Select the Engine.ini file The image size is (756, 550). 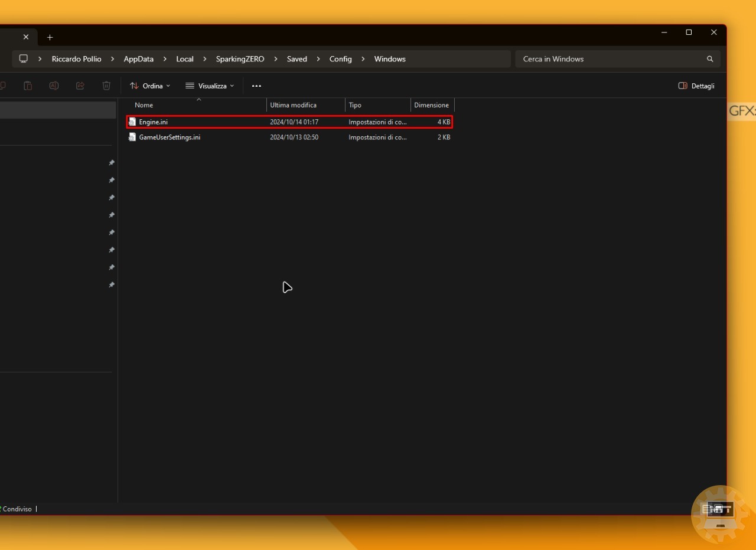289,122
